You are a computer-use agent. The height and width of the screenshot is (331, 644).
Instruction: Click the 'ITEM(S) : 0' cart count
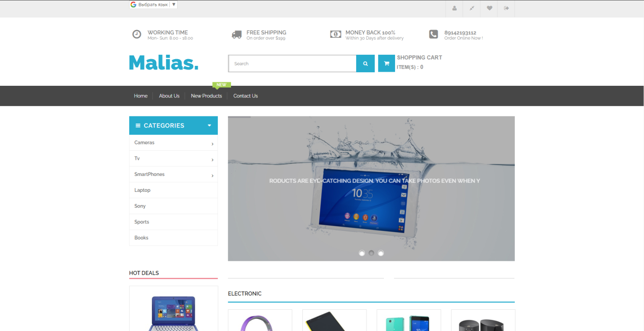click(x=410, y=67)
